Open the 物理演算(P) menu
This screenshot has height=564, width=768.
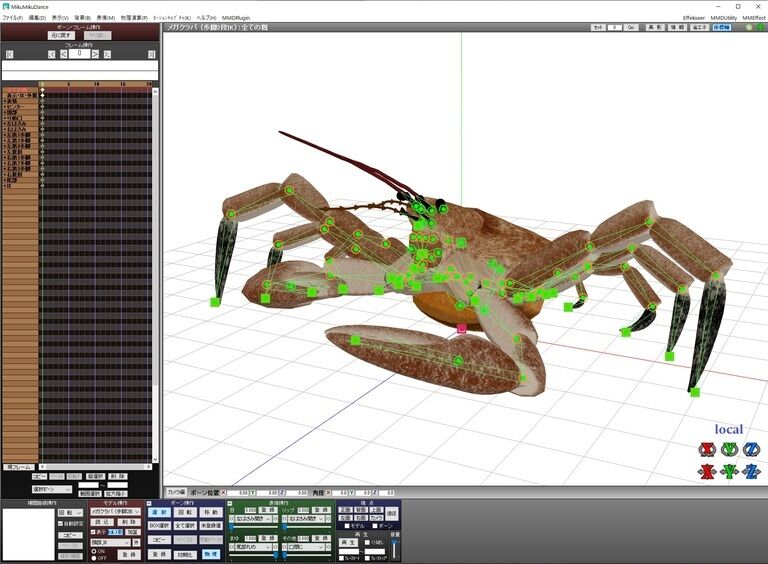pos(134,18)
